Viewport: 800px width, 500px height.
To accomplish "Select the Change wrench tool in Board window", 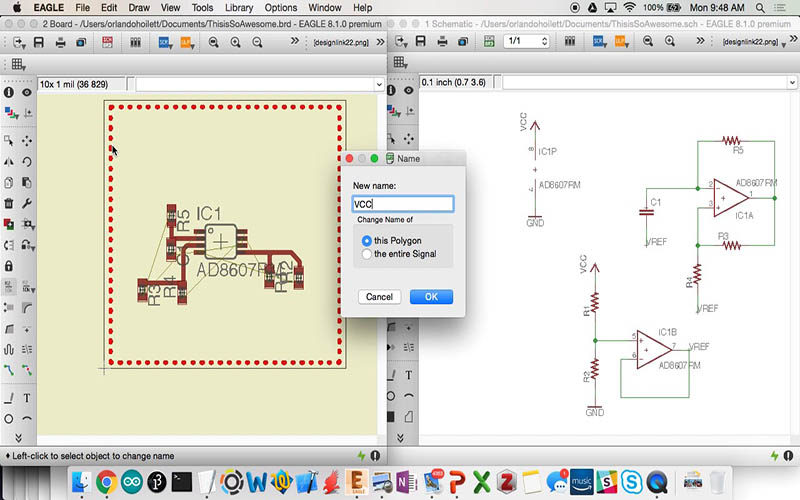I will [x=27, y=203].
